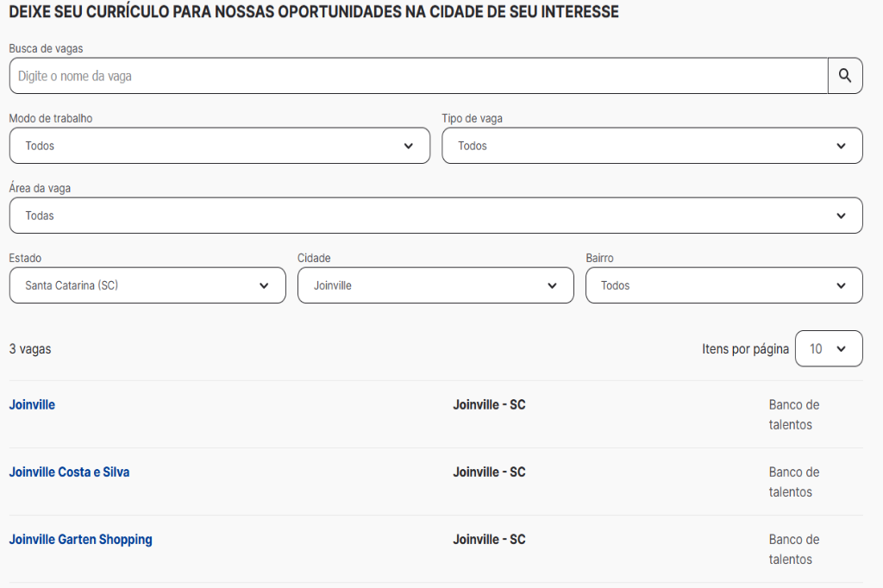Screen dimensions: 883x588
Task: Change Itens por página dropdown value
Action: coord(829,348)
